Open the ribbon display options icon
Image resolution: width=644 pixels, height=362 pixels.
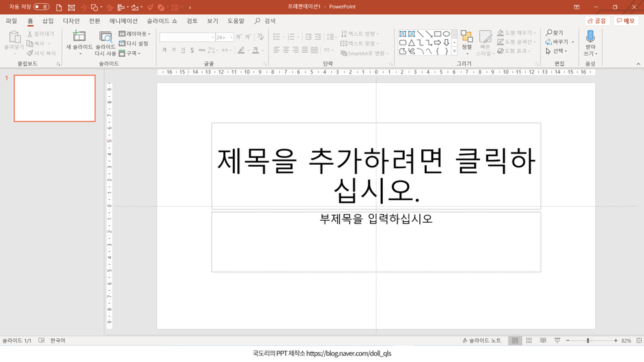[577, 7]
